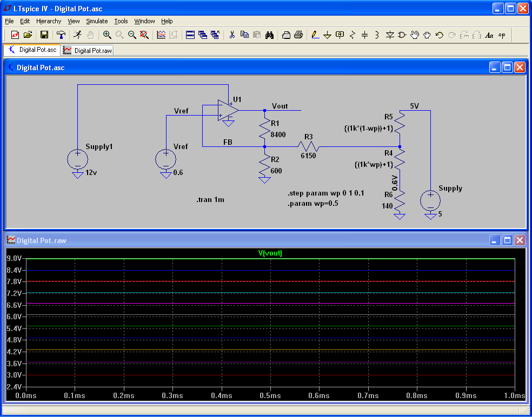Click the 9.0V y-axis label

(x=14, y=258)
